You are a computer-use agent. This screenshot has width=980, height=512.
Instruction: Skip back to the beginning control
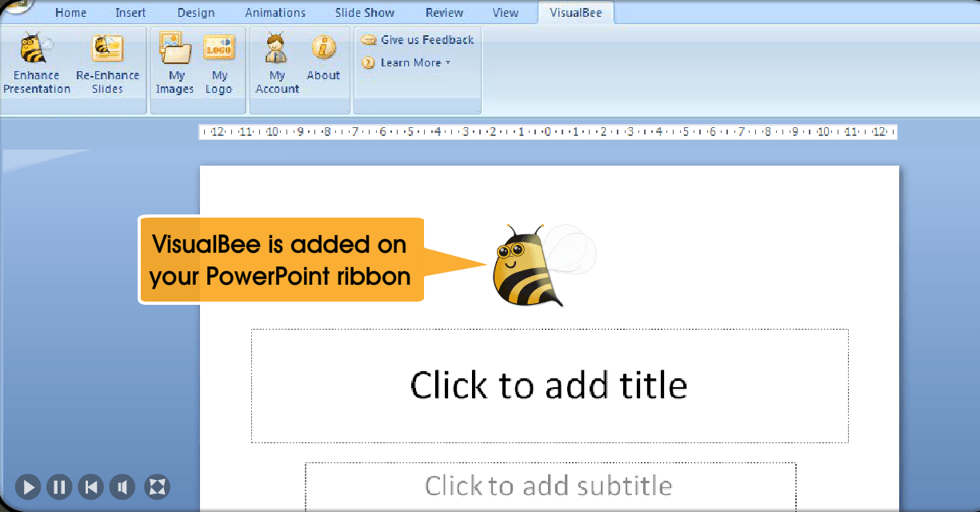click(x=91, y=486)
